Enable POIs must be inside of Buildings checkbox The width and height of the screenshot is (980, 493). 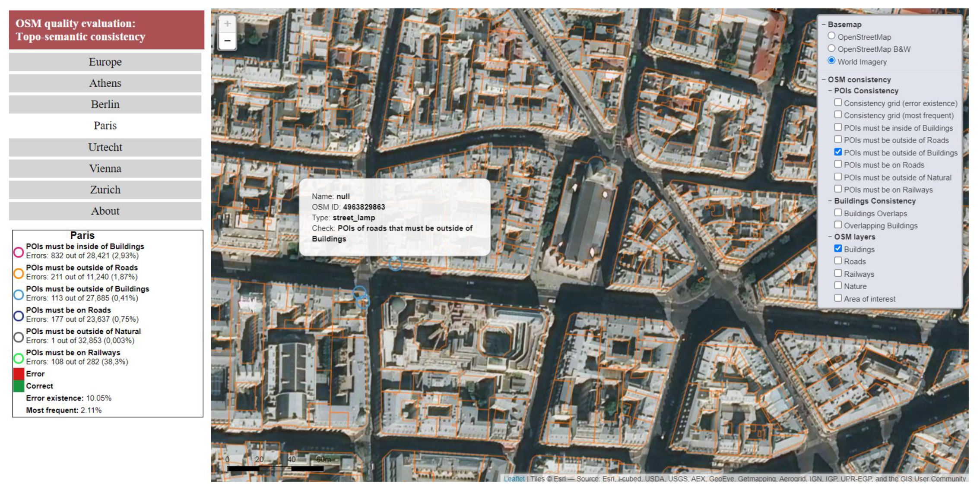coord(838,127)
